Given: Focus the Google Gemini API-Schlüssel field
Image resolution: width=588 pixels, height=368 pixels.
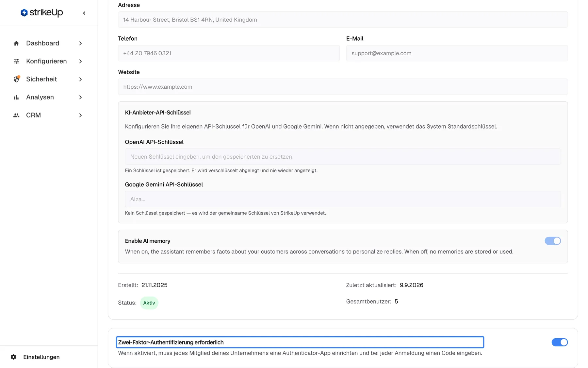Looking at the screenshot, I should click(x=343, y=199).
